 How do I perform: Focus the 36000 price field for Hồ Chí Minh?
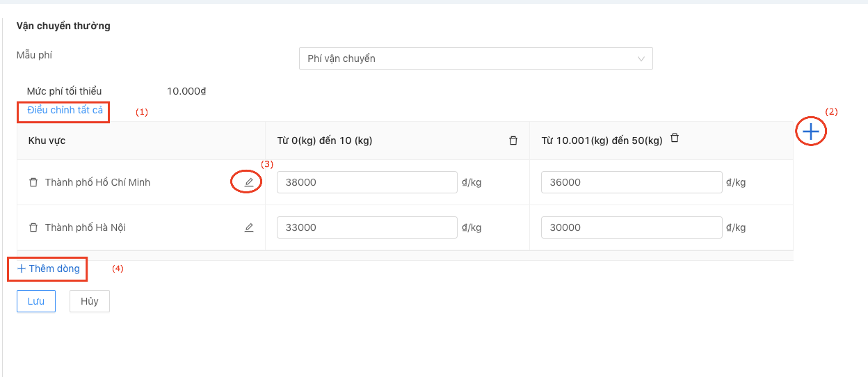[631, 182]
